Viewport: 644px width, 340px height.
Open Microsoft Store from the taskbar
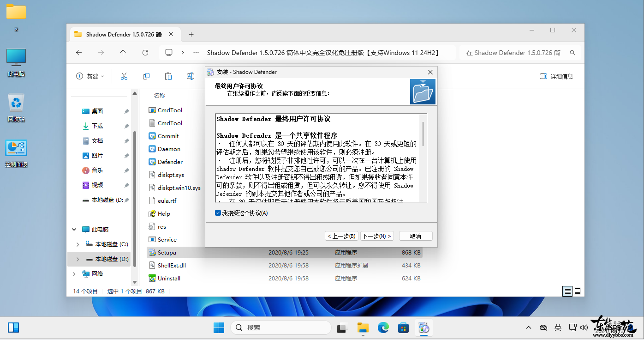click(x=404, y=328)
